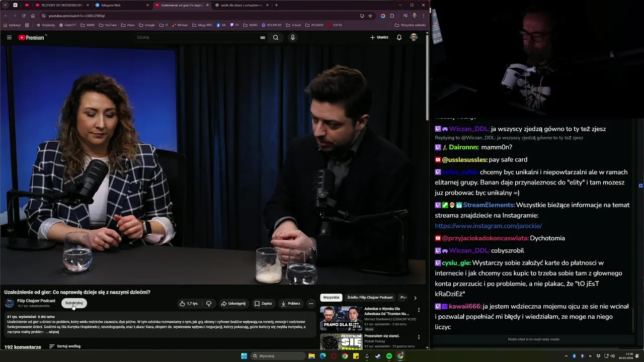Open the YouTube hamburger guide menu
This screenshot has width=644, height=362.
[x=9, y=37]
